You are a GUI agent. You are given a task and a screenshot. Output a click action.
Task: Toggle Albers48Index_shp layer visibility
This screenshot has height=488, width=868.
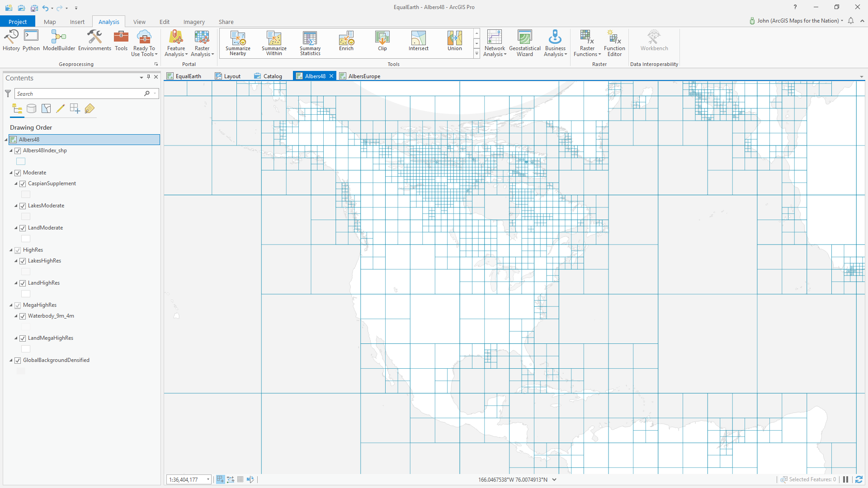pyautogui.click(x=18, y=150)
